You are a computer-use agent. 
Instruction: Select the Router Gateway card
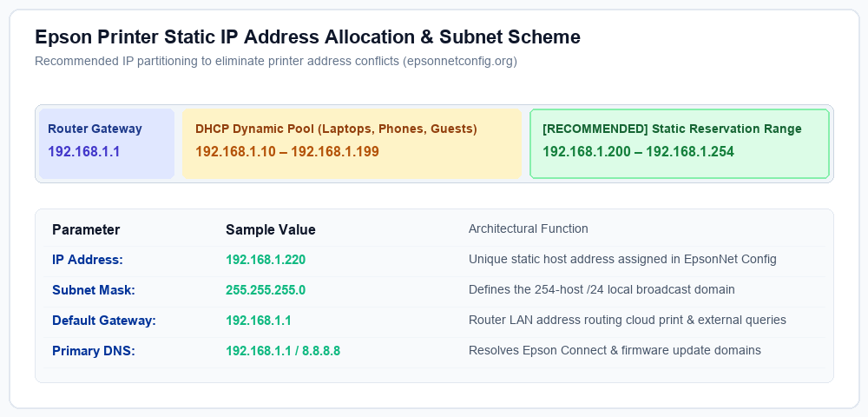tap(107, 143)
